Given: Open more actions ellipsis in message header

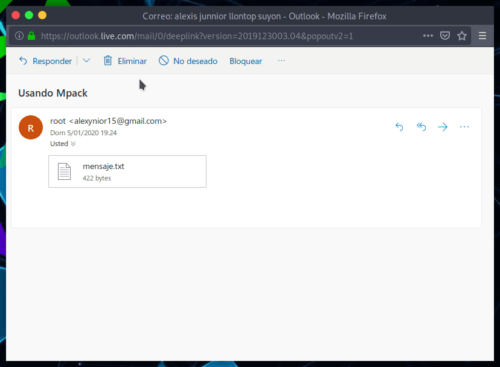Looking at the screenshot, I should (464, 127).
